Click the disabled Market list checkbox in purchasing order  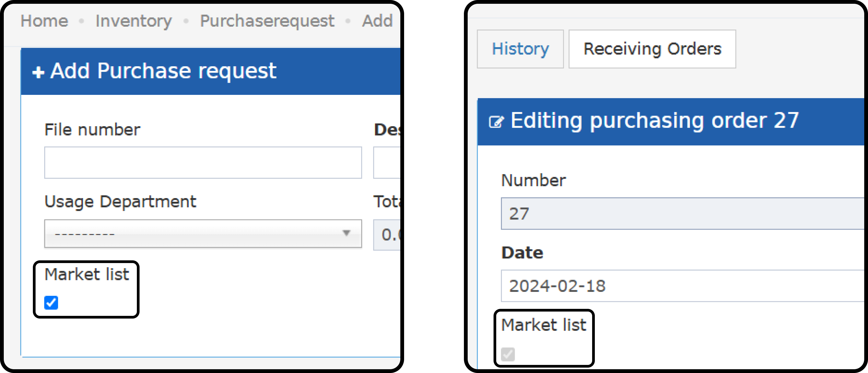[508, 354]
